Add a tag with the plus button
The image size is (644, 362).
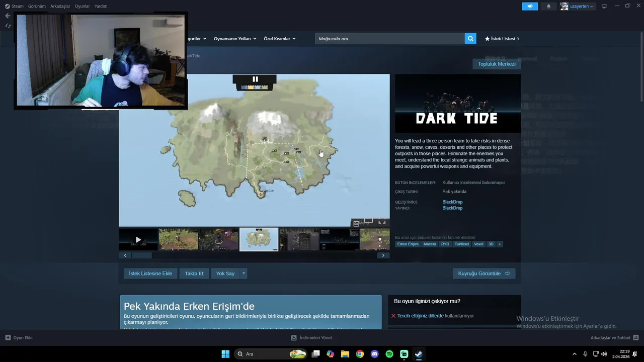click(500, 244)
